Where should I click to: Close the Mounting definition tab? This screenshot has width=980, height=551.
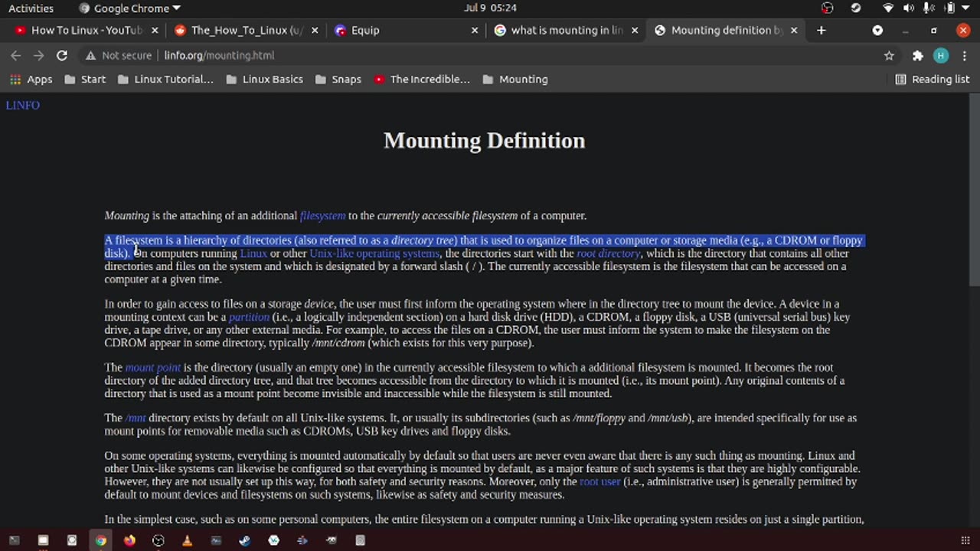coord(794,30)
